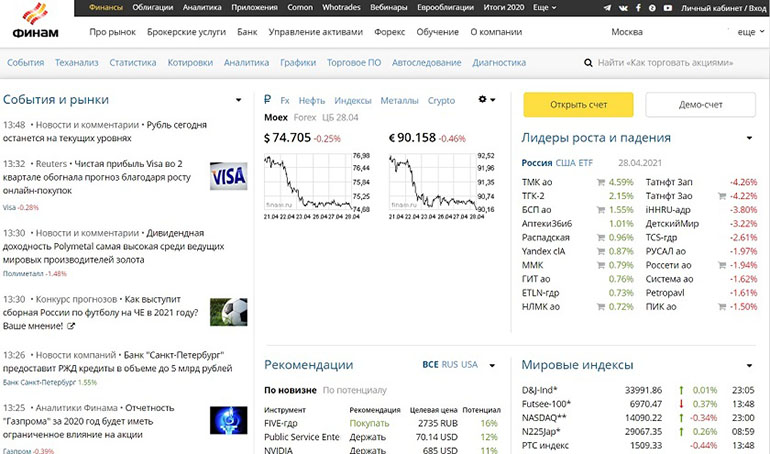Click the cart icon beside ПИК ао
The width and height of the screenshot is (770, 454).
click(x=722, y=307)
